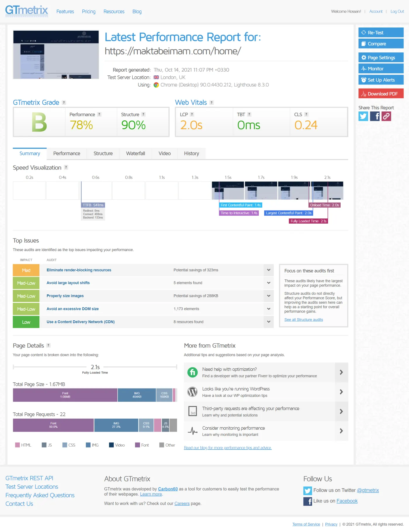409x532 pixels.
Task: Click the Font segment in Total Page Size bar
Action: pos(65,395)
